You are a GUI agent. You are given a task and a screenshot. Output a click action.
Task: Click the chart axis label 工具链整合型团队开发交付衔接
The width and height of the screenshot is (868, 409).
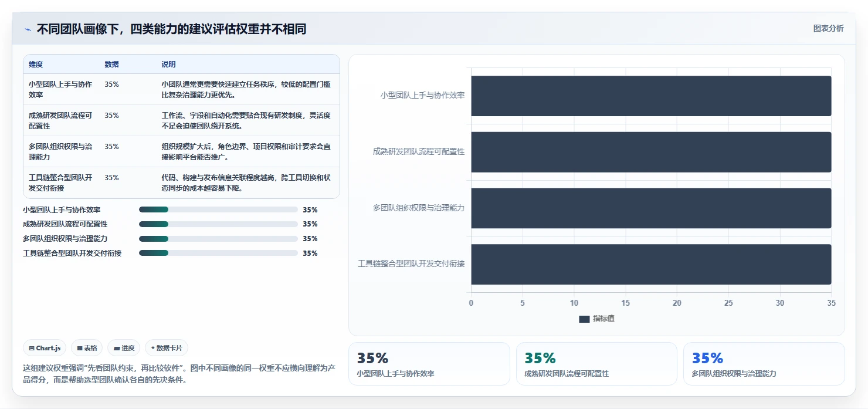pyautogui.click(x=411, y=264)
